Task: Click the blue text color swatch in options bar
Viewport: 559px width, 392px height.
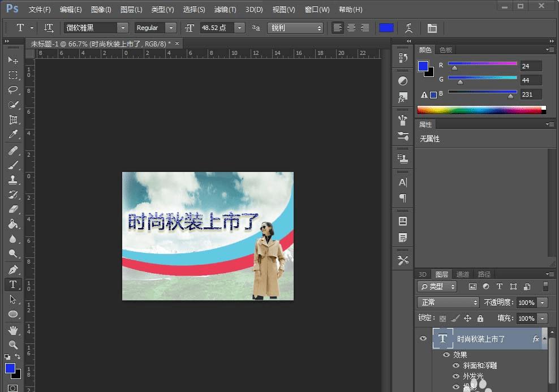Action: [x=386, y=28]
